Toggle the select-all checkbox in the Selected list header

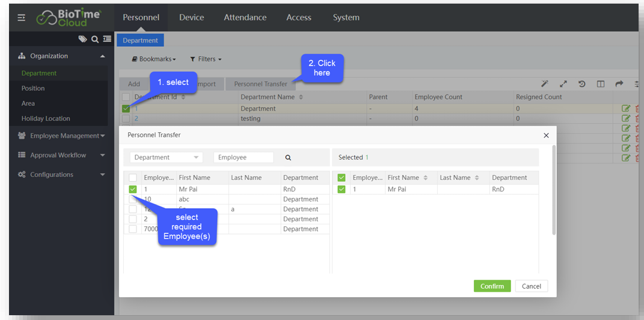[342, 178]
